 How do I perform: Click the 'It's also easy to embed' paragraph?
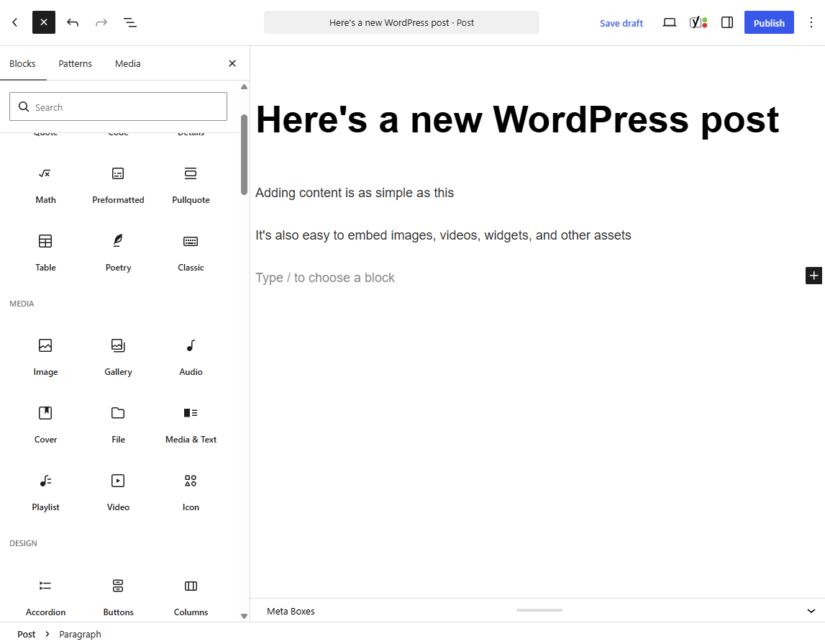coord(443,235)
